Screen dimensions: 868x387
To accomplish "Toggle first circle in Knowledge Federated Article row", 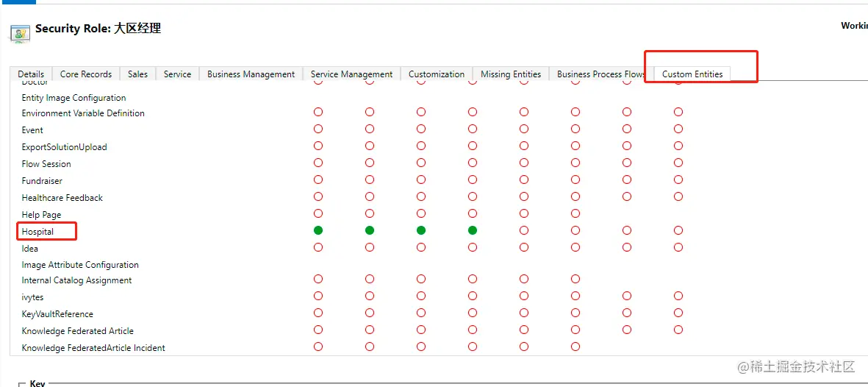I will click(x=318, y=330).
